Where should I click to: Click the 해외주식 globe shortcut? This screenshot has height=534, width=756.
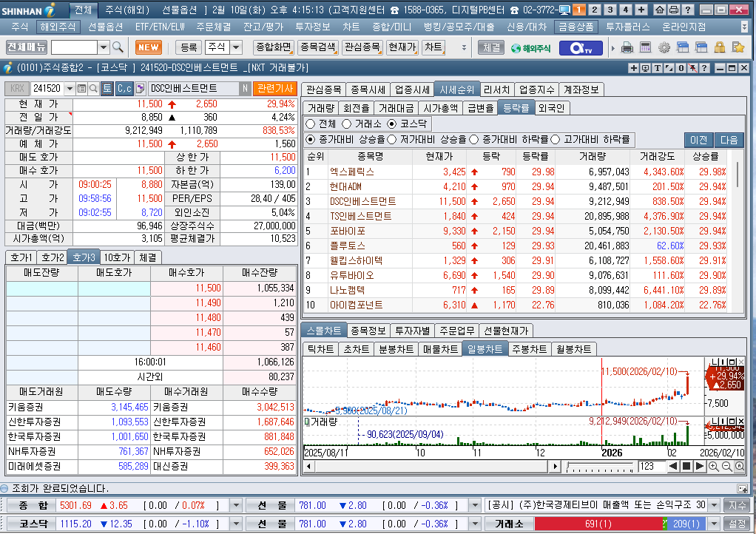click(531, 48)
